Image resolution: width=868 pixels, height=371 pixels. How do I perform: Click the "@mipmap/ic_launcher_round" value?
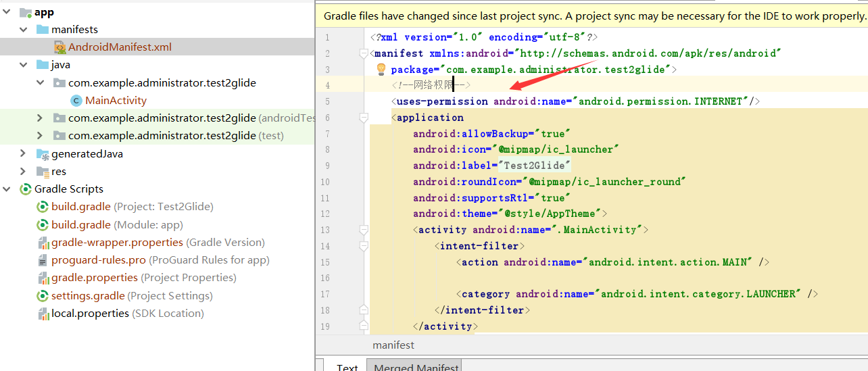(604, 182)
